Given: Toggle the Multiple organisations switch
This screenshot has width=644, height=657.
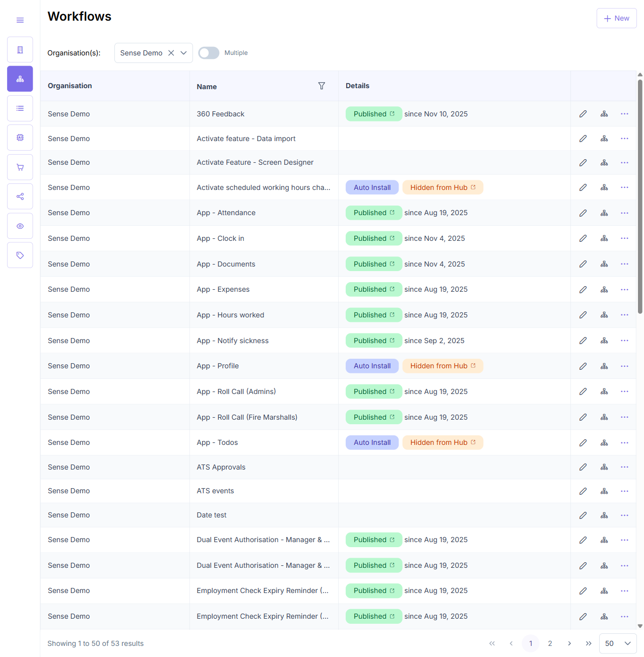Looking at the screenshot, I should tap(209, 53).
